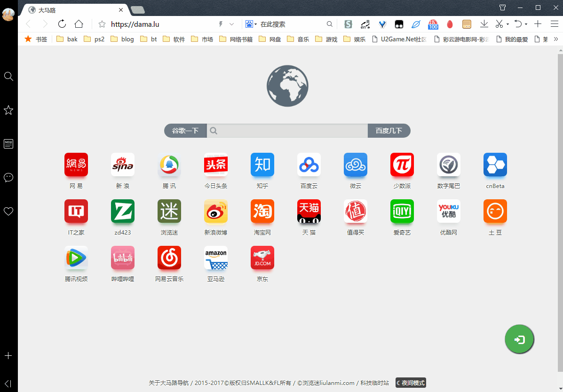This screenshot has width=563, height=392.
Task: Reload the current page
Action: pos(62,24)
